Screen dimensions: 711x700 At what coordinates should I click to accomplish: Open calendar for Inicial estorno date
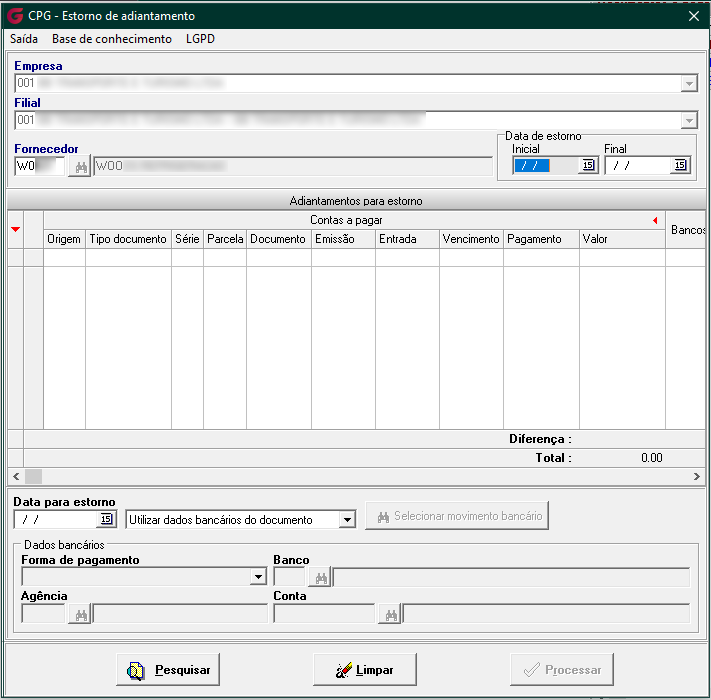click(588, 165)
